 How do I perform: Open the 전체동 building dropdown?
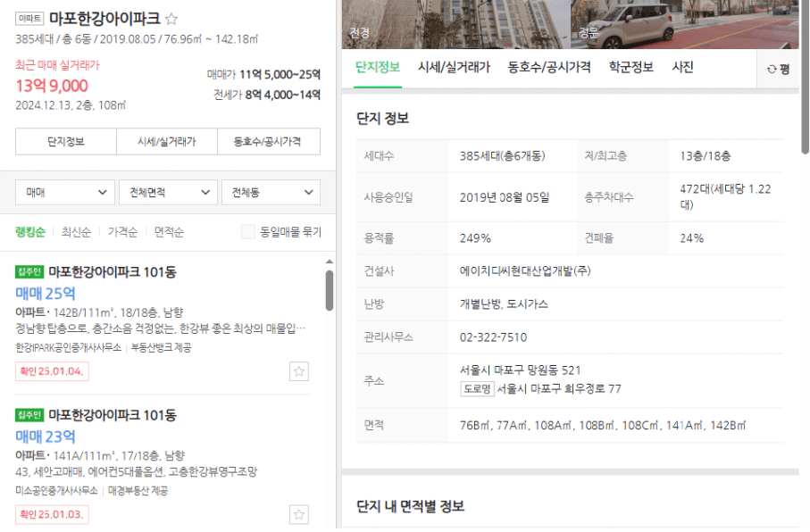(x=271, y=192)
